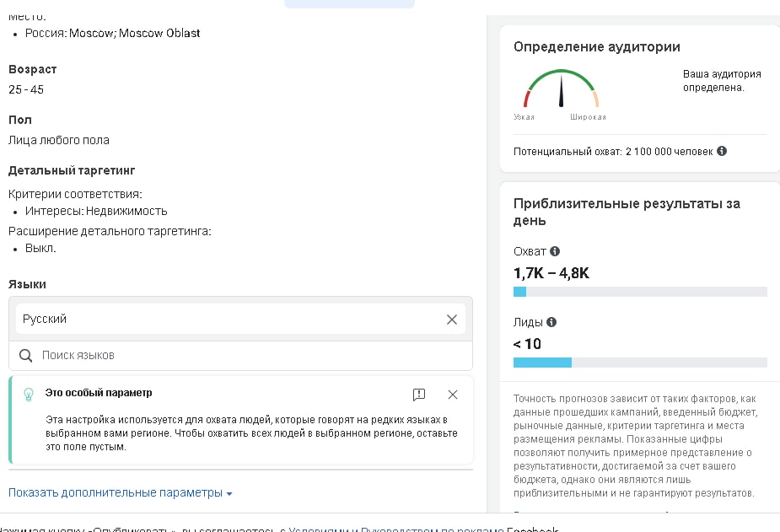Click the leads estimate < 10
This screenshot has height=532, width=780.
pyautogui.click(x=527, y=344)
